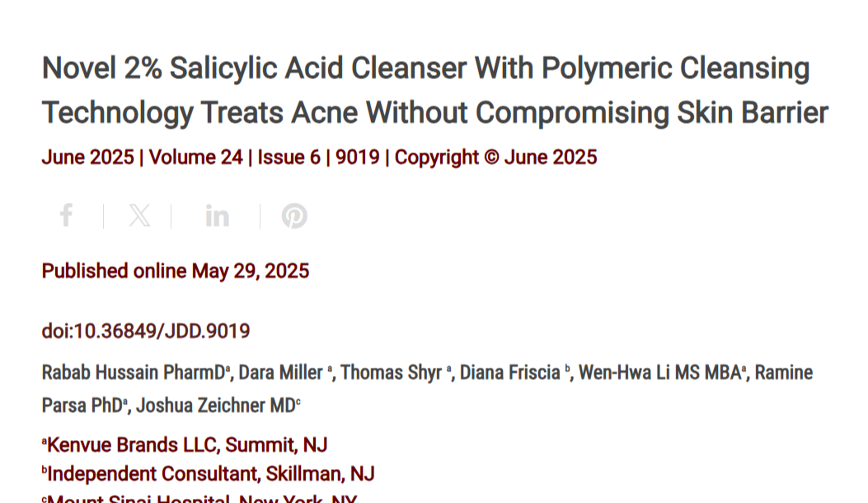Screen dimensions: 868x503
Task: Click the article title heading
Action: click(x=435, y=91)
